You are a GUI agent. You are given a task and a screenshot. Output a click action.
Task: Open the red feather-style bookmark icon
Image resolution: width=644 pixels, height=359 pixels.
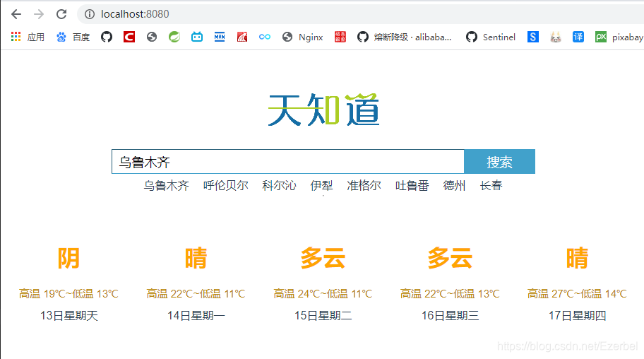(242, 37)
